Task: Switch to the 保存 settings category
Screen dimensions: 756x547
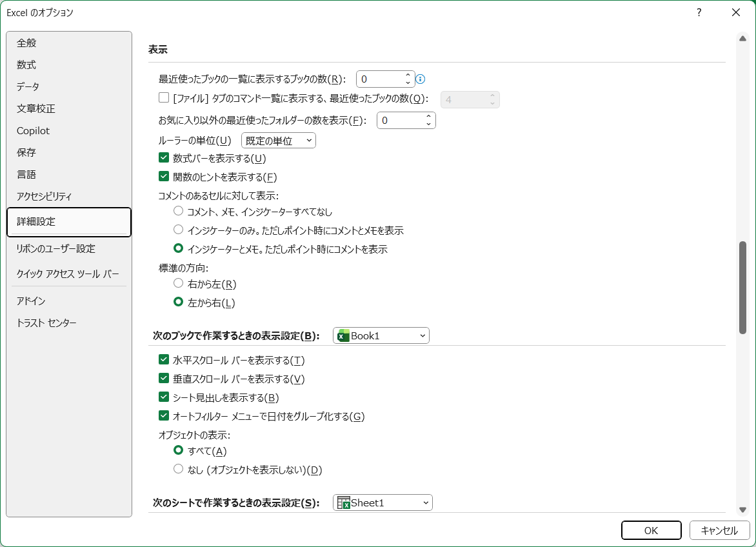Action: (26, 152)
